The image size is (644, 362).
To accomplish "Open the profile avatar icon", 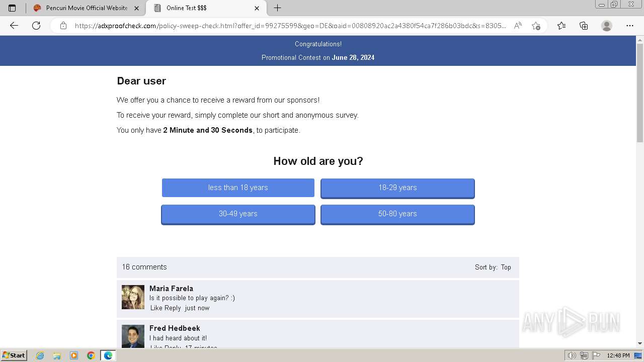I will [607, 26].
